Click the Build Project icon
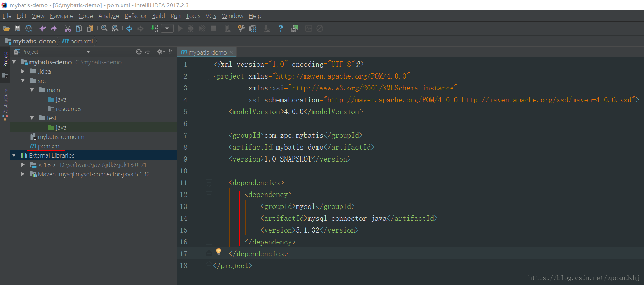644x285 pixels. (x=155, y=28)
